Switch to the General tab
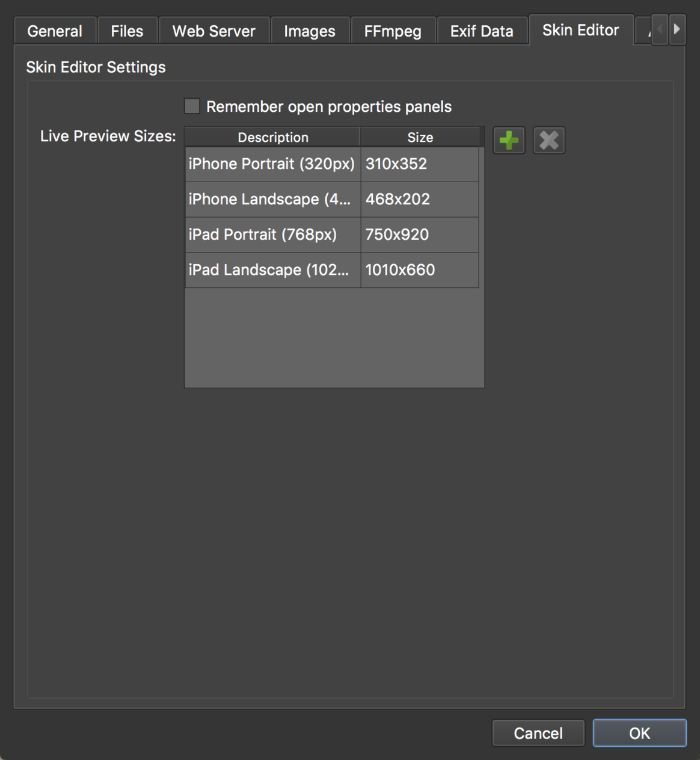Screen dimensions: 700x760 coord(55,31)
